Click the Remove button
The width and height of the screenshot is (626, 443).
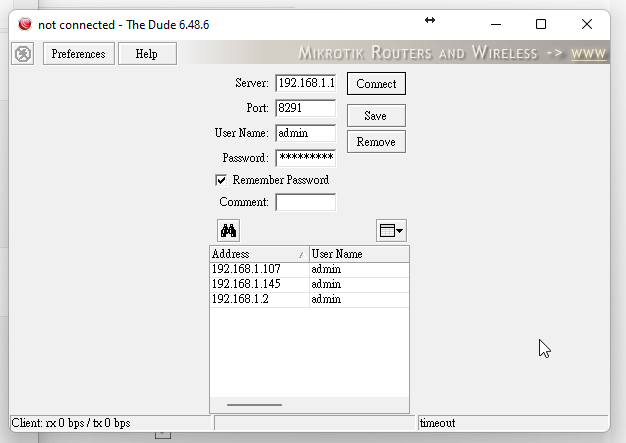coord(376,142)
